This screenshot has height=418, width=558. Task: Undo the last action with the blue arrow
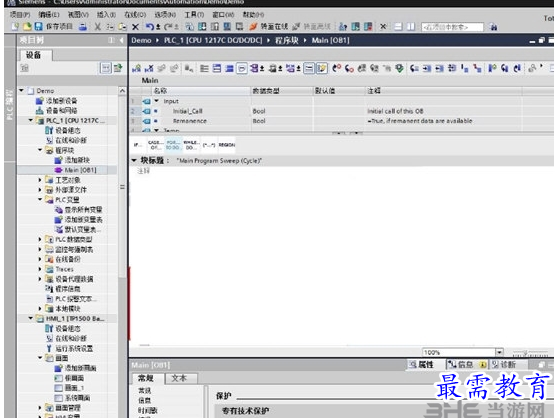150,27
